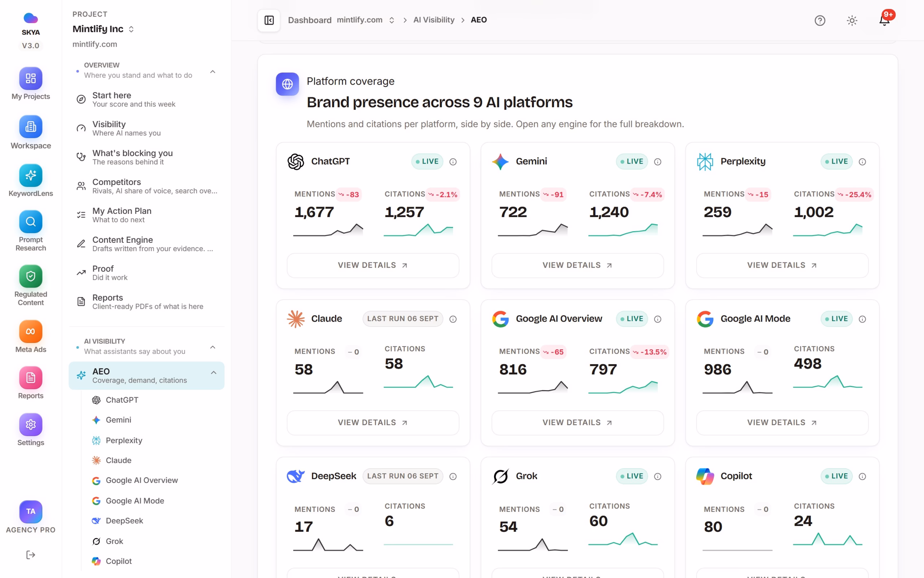Collapse the AI Visibility section
Image resolution: width=924 pixels, height=578 pixels.
pos(213,347)
